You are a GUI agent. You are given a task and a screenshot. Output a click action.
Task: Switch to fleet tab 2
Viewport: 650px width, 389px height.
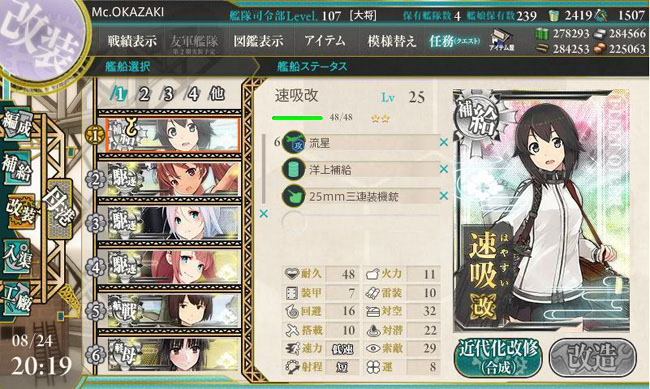(144, 95)
